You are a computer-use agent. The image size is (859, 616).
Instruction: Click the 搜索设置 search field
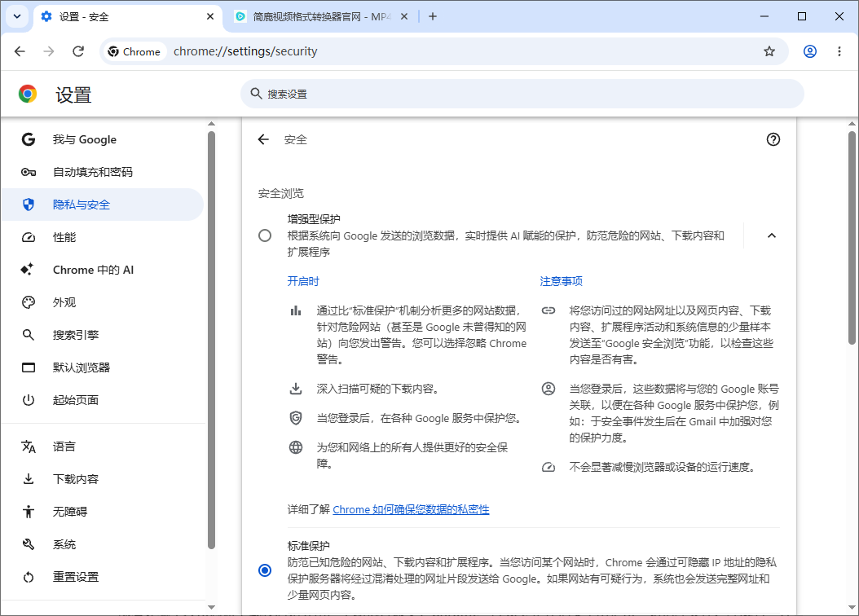pos(522,94)
